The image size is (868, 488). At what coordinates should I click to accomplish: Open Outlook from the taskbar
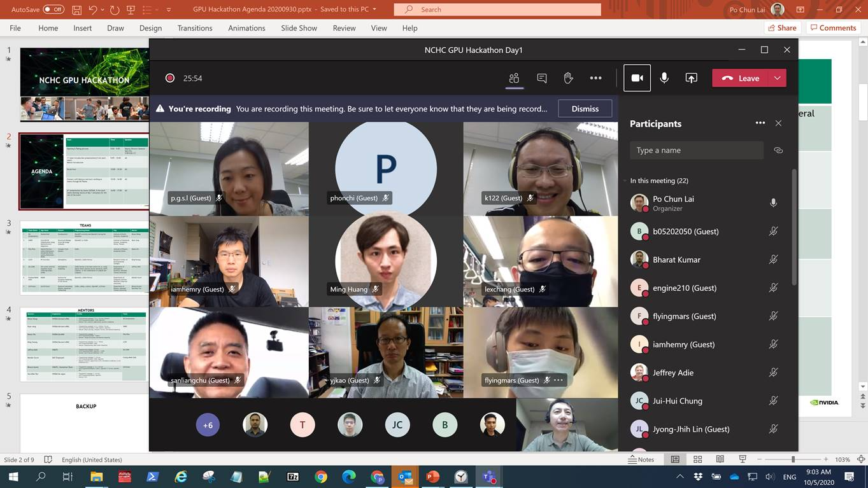coord(405,477)
